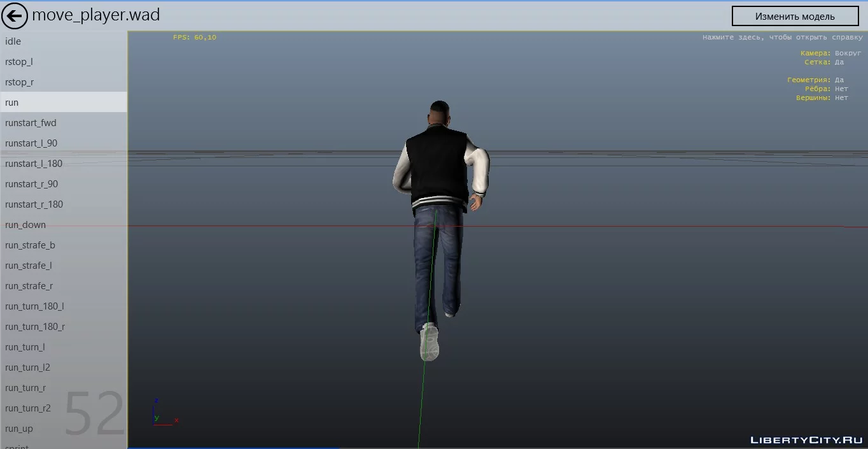Choose the run_turn_r2 animation
The width and height of the screenshot is (868, 449).
64,408
